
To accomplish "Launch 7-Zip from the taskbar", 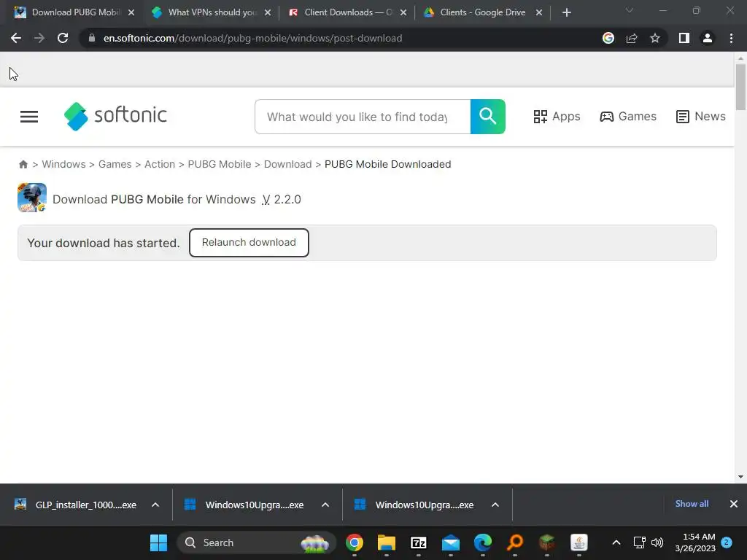I will click(x=418, y=542).
